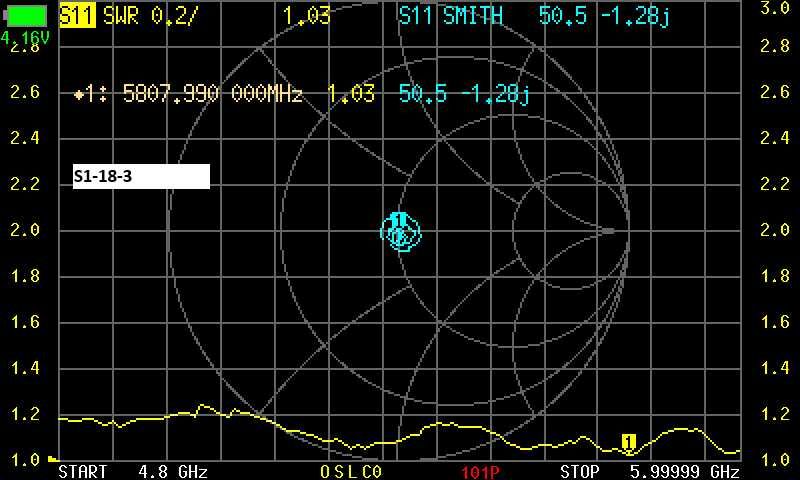The image size is (800, 480).
Task: Tap the green battery indicator icon
Action: pos(26,16)
